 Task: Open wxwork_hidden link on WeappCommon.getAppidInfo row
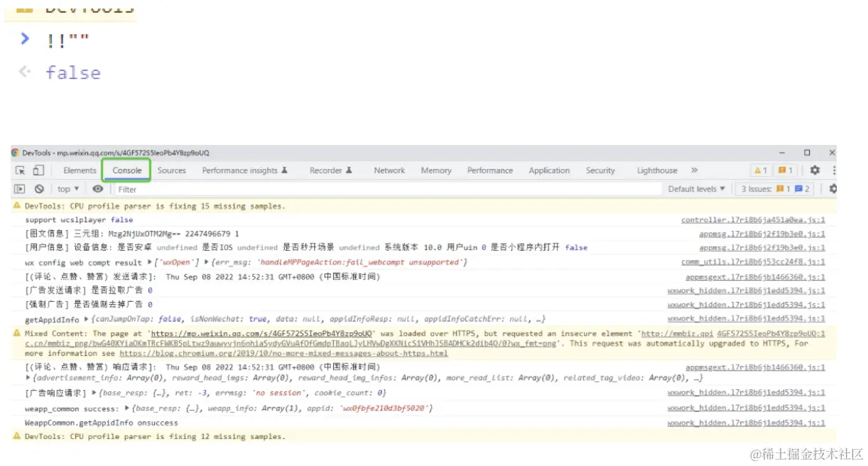pos(747,423)
